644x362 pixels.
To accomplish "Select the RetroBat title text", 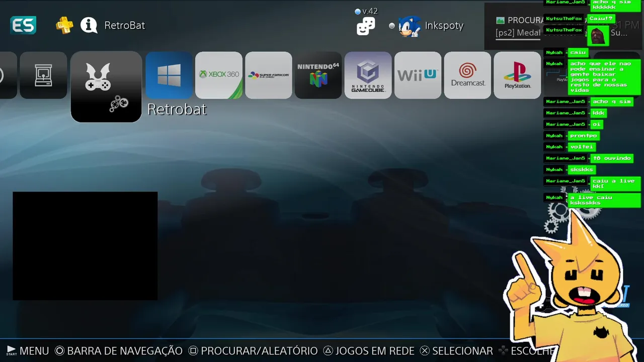I will coord(125,25).
